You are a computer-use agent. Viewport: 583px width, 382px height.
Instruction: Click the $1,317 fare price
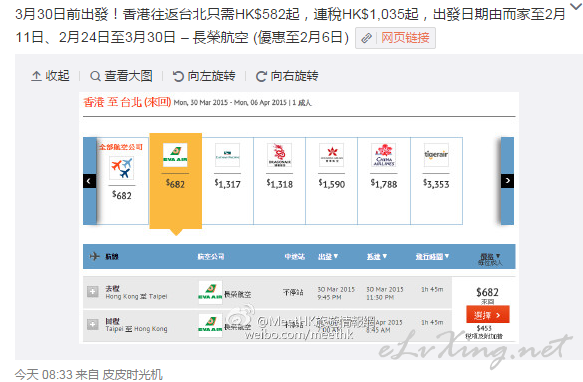(228, 184)
